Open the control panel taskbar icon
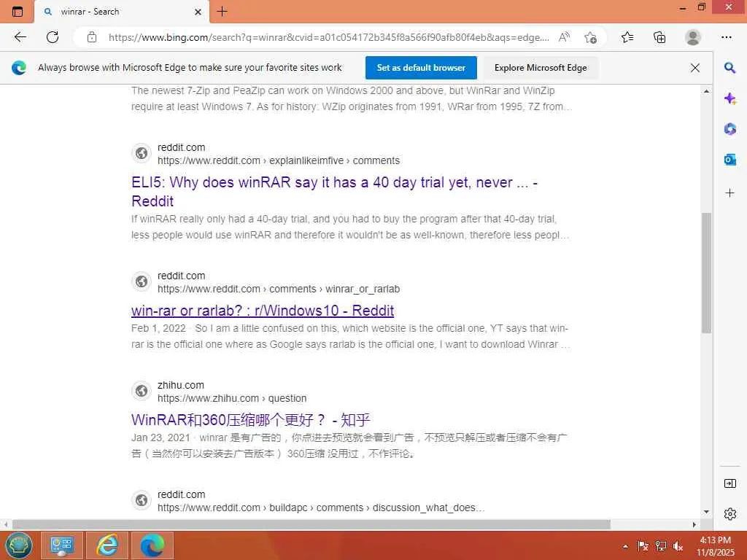Image resolution: width=747 pixels, height=560 pixels. point(62,545)
